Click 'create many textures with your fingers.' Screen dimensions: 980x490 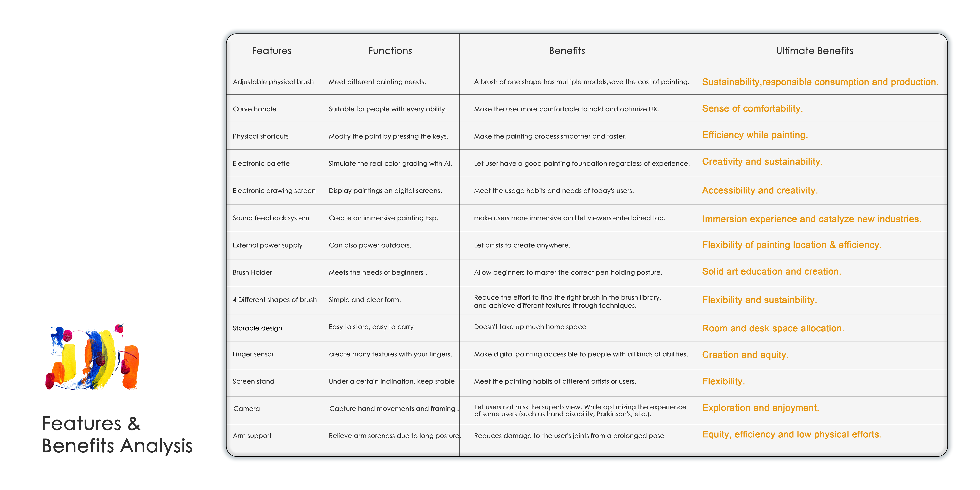click(x=390, y=354)
